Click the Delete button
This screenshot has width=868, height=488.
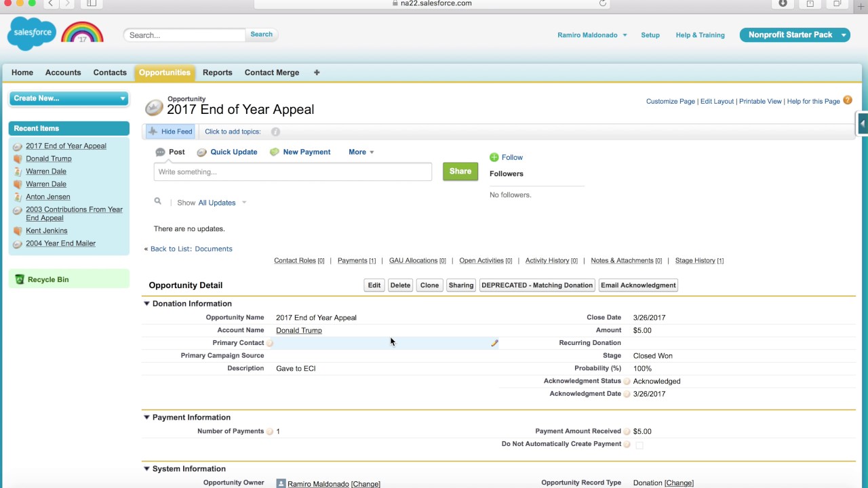click(400, 285)
